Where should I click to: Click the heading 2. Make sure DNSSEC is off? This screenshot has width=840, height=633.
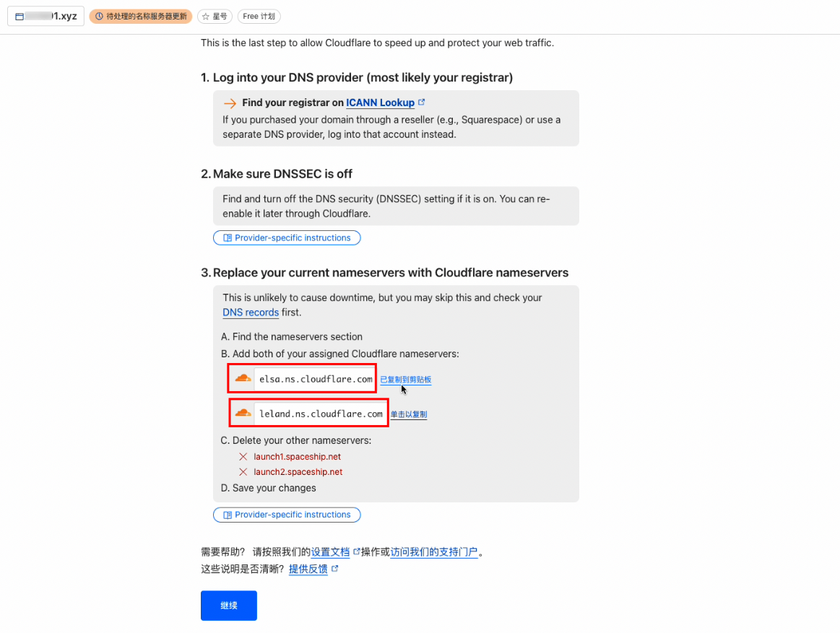(x=277, y=173)
